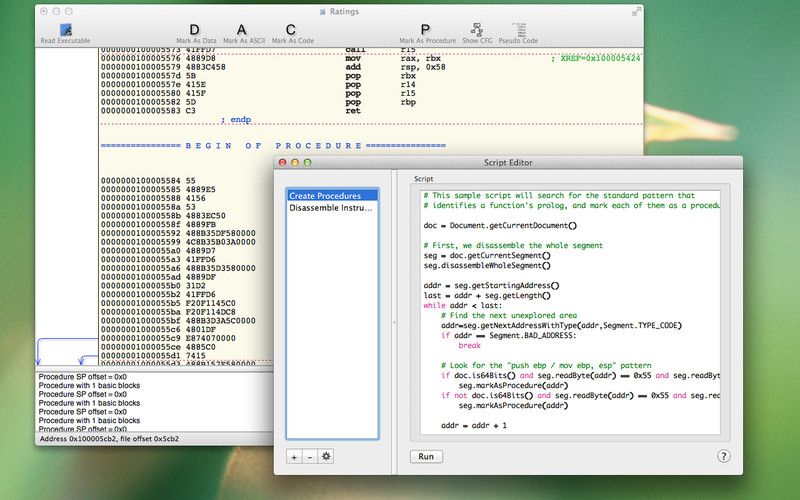Screen dimensions: 800x500
Task: Select the Mark As Code tool
Action: coord(291,30)
